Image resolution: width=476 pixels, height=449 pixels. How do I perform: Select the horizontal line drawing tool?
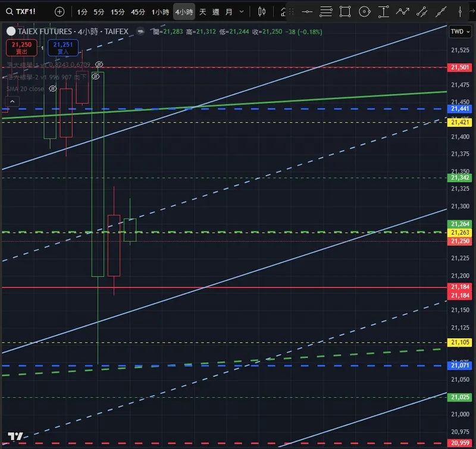(x=307, y=12)
